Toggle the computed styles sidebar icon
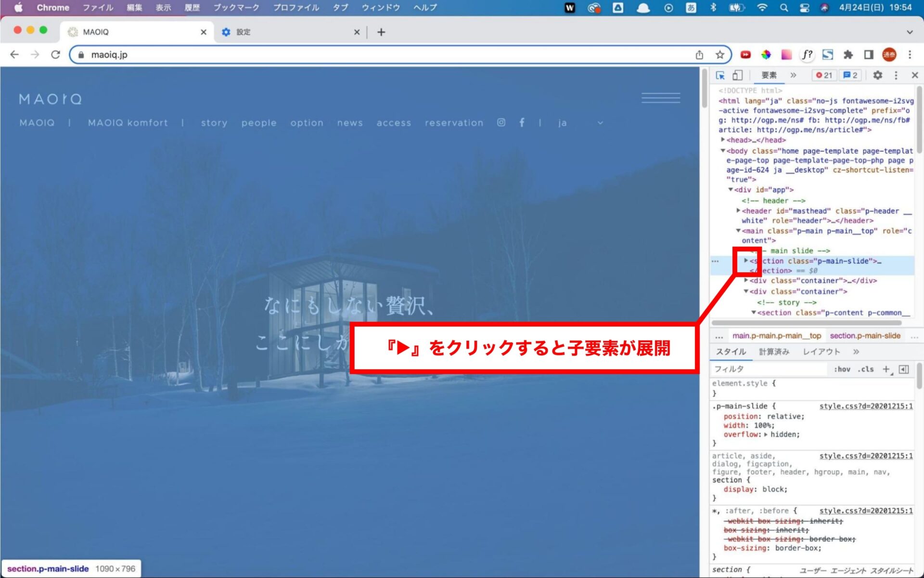 pos(904,369)
